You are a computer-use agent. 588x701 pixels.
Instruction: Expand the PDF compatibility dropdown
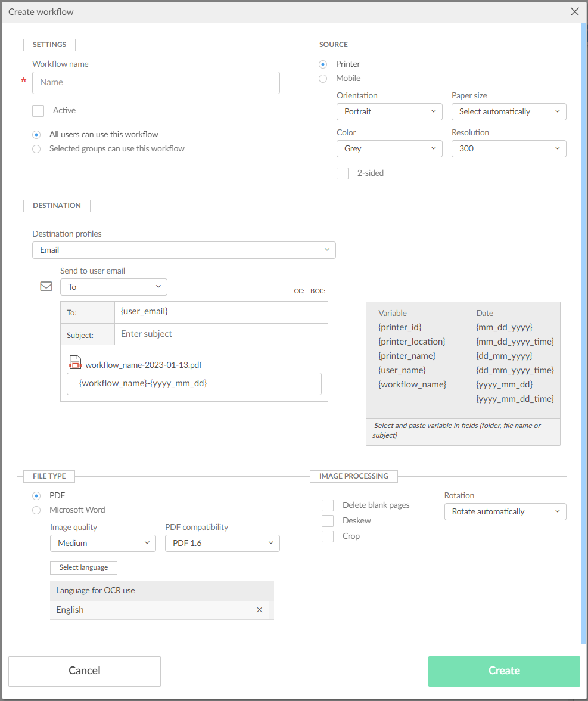(x=222, y=544)
